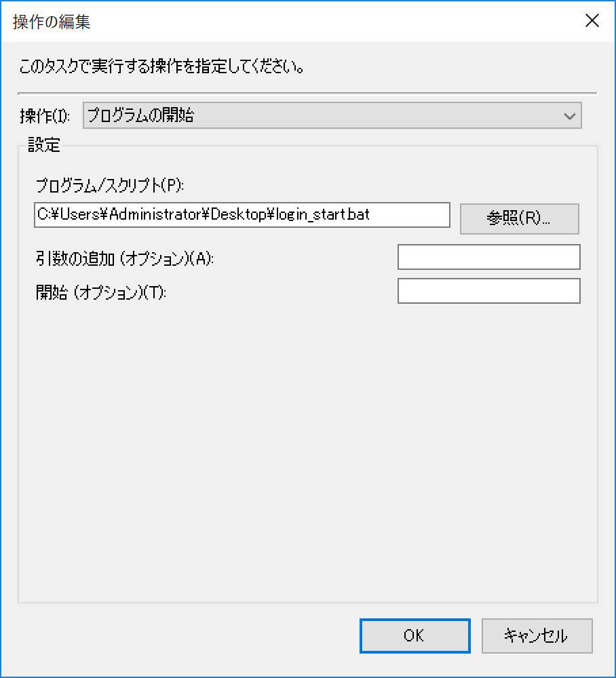The height and width of the screenshot is (678, 616).
Task: Click the 開始 (オプション)(T): label
Action: (x=101, y=293)
